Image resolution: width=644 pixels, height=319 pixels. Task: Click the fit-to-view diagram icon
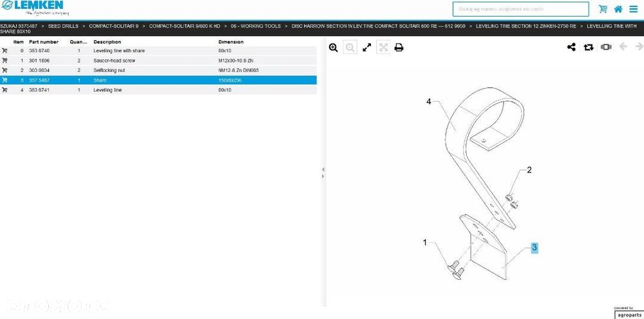point(383,48)
